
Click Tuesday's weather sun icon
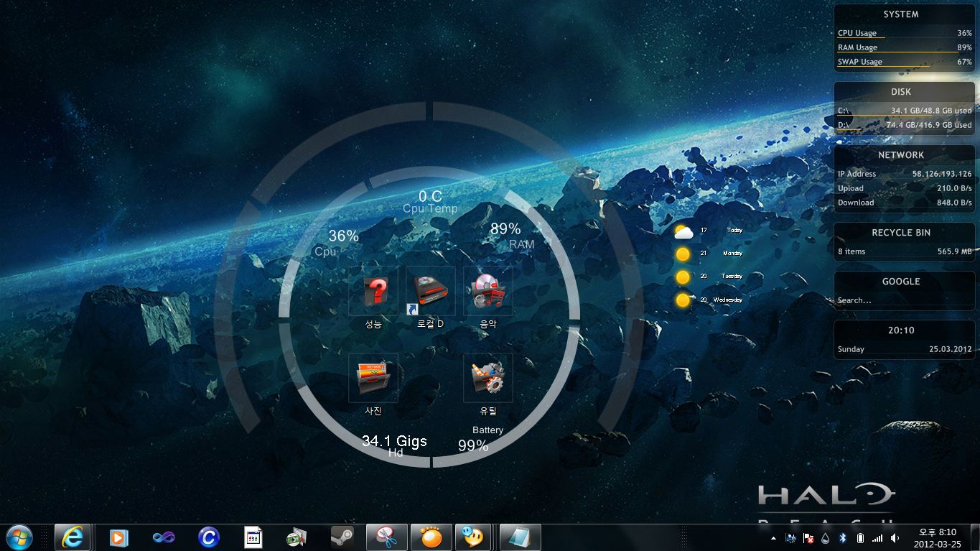coord(683,277)
